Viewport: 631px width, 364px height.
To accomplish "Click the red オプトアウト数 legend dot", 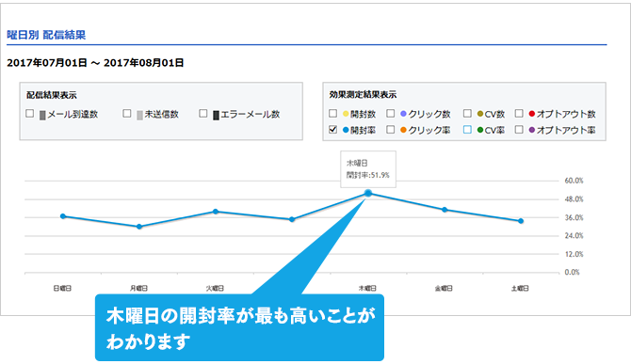I will 531,114.
